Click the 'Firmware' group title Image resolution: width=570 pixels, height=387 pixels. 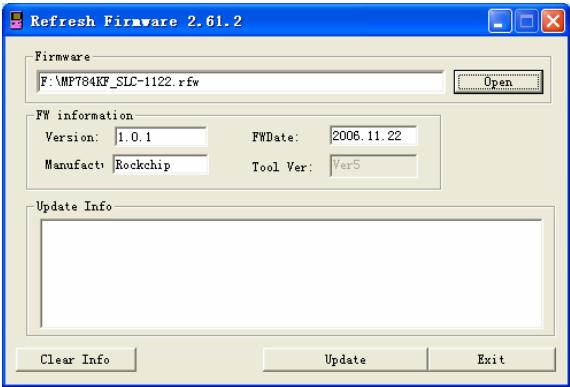coord(63,57)
